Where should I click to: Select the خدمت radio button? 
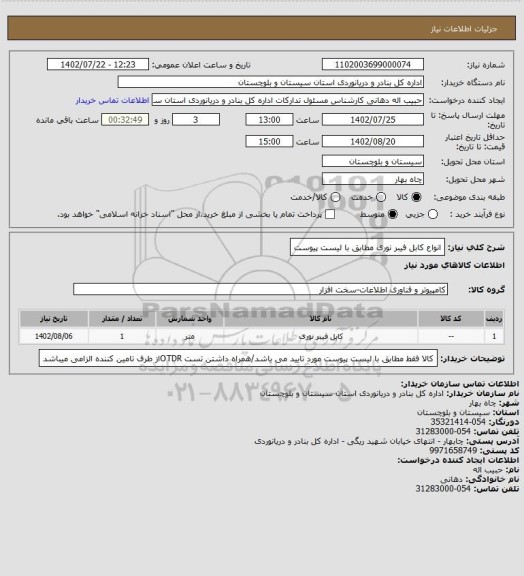381,198
